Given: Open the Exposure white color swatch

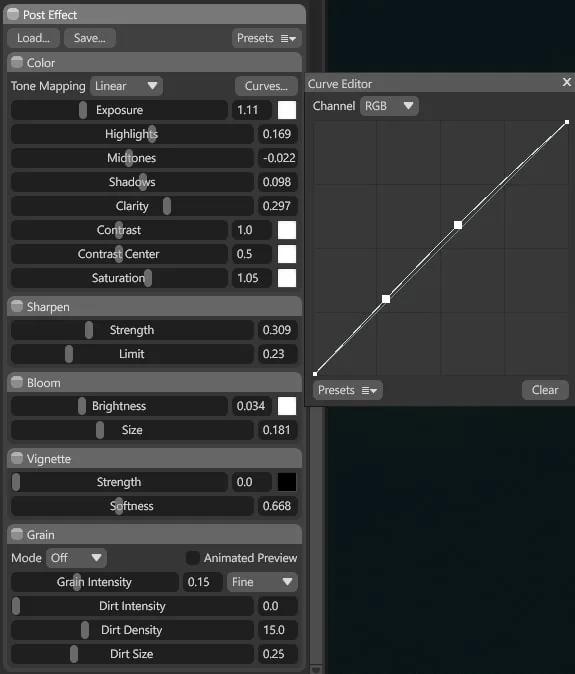Looking at the screenshot, I should [x=287, y=110].
